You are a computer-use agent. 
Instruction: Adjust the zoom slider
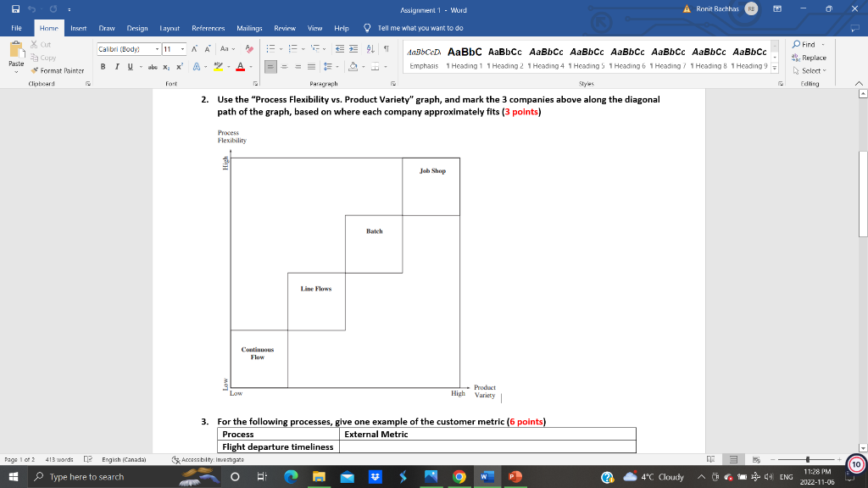tap(808, 460)
